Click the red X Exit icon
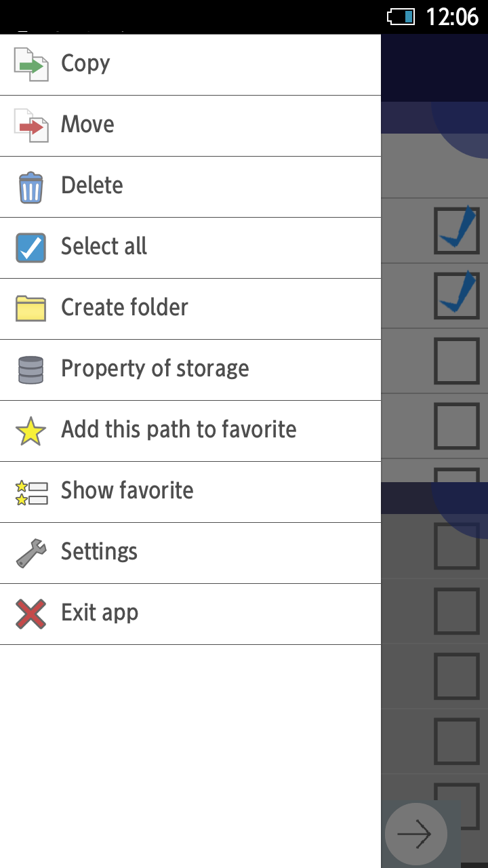Screen dimensions: 488x868 coord(31,614)
